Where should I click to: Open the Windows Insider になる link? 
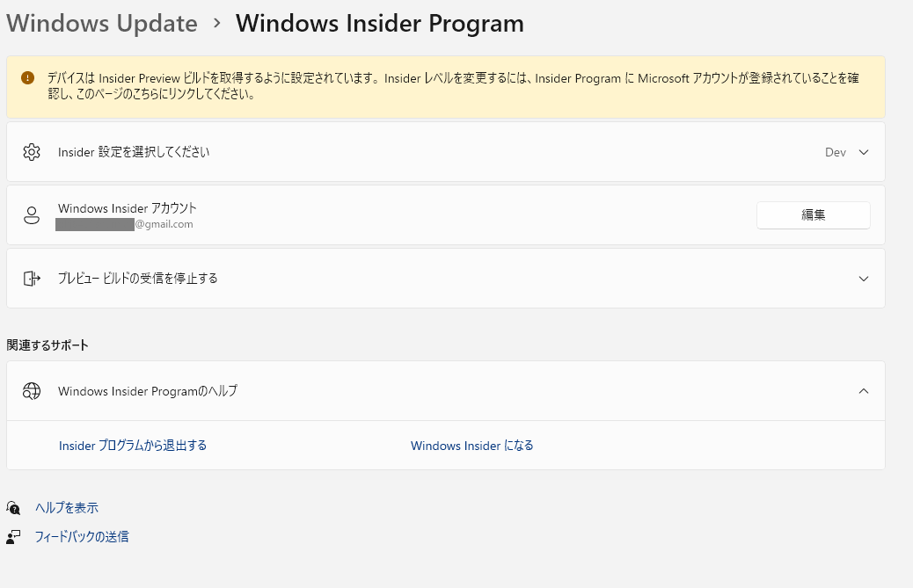pos(471,446)
